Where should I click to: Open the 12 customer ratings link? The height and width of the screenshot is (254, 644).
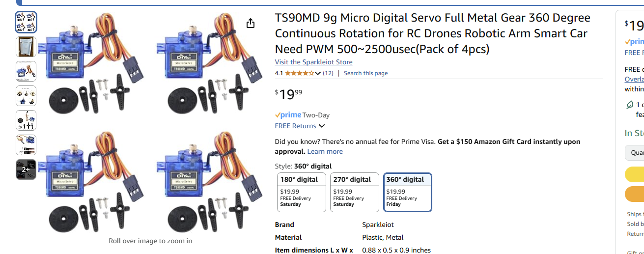click(328, 73)
